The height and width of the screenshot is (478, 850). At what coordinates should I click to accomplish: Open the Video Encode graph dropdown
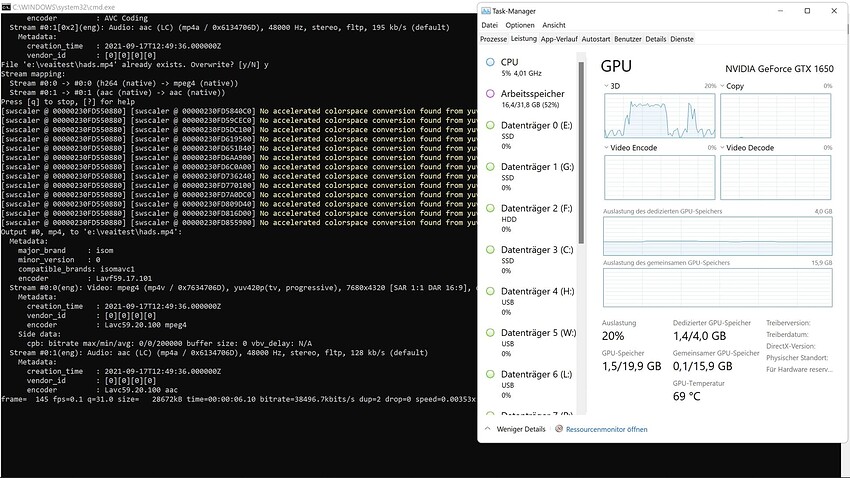(x=607, y=148)
